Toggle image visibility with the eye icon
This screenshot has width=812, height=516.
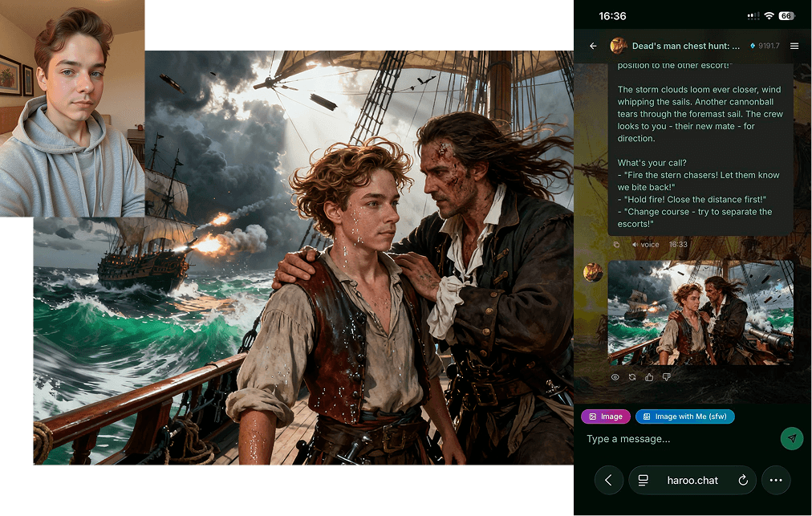coord(615,377)
